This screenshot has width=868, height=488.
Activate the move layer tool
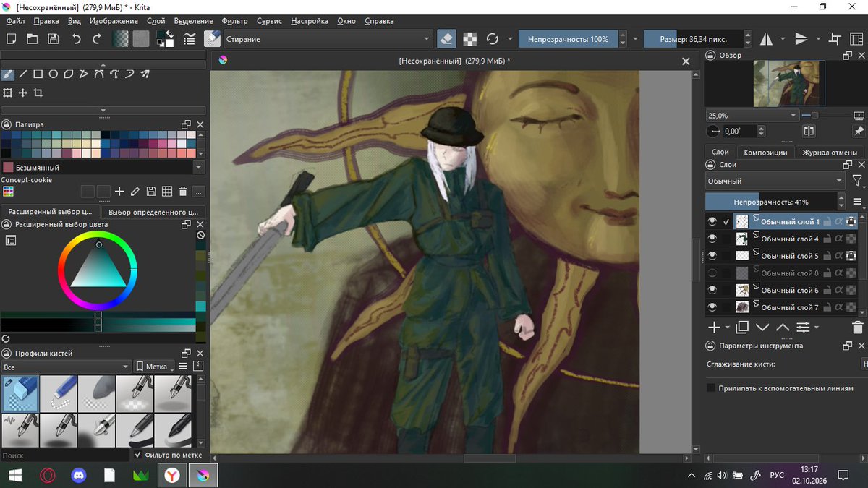click(23, 93)
